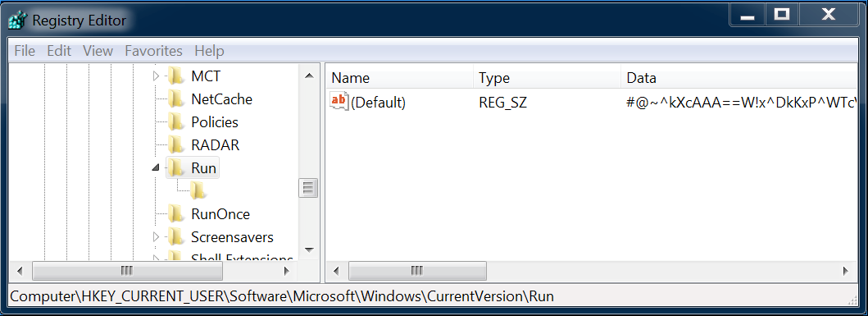868x316 pixels.
Task: Click the REG_SZ type cell
Action: point(502,103)
